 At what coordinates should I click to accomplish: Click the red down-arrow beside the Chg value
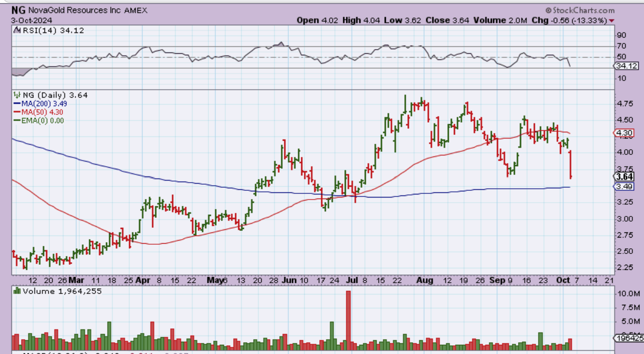coord(612,21)
